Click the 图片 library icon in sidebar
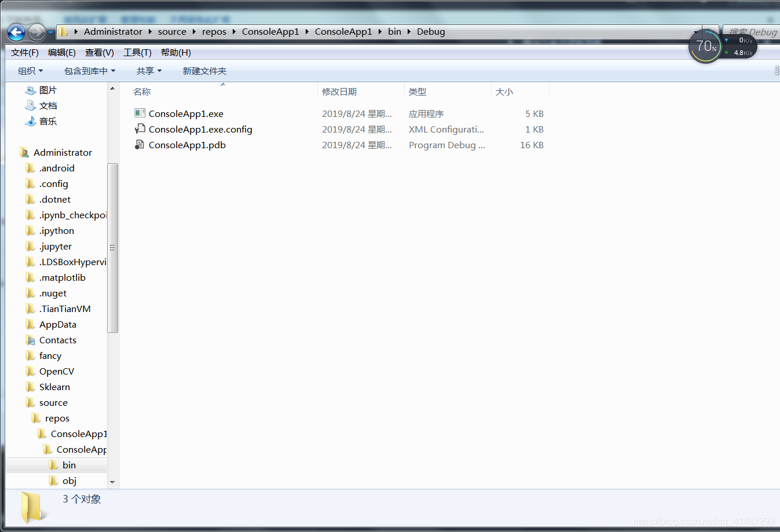Image resolution: width=780 pixels, height=532 pixels. click(31, 90)
